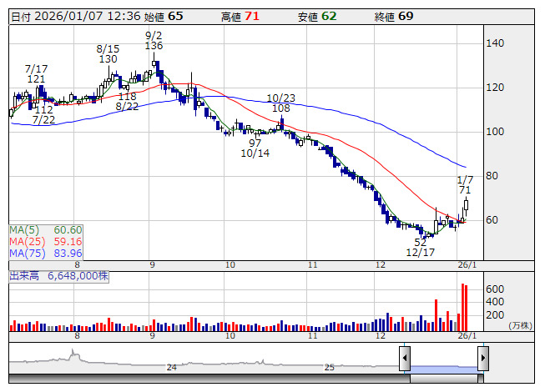The width and height of the screenshot is (545, 392).
Task: Select the MA(5) legend entry
Action: 46,229
